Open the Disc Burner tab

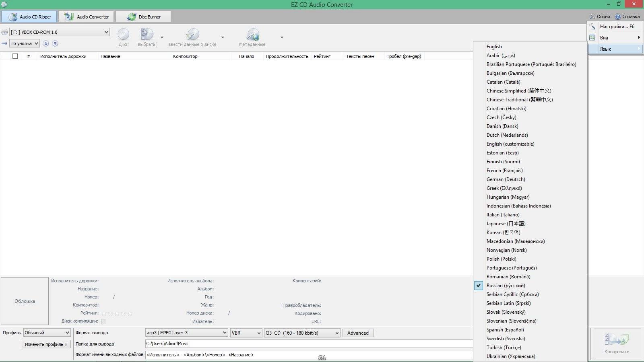(x=143, y=17)
